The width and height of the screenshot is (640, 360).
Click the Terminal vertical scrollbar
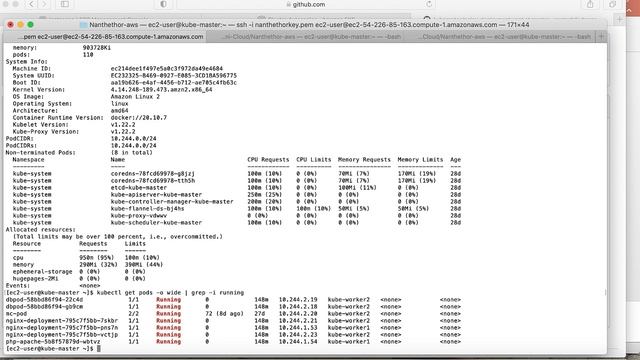click(x=605, y=292)
